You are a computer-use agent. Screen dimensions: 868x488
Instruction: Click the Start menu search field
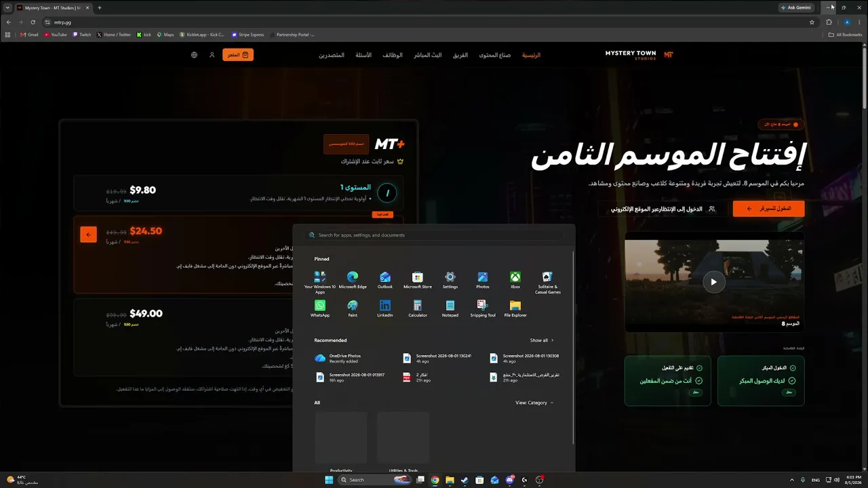[x=434, y=235]
